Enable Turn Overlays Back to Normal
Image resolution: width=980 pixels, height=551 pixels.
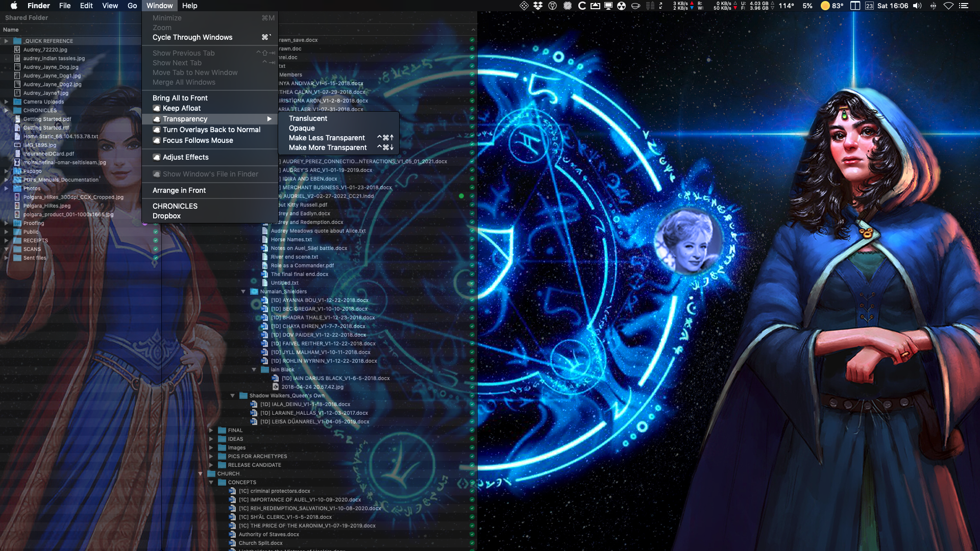[211, 130]
